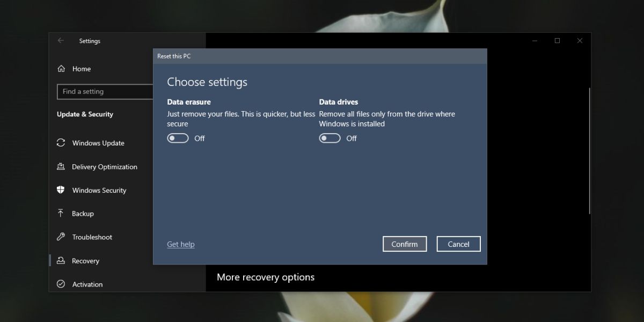This screenshot has height=322, width=644.
Task: Click the Data erasure label
Action: pyautogui.click(x=189, y=102)
